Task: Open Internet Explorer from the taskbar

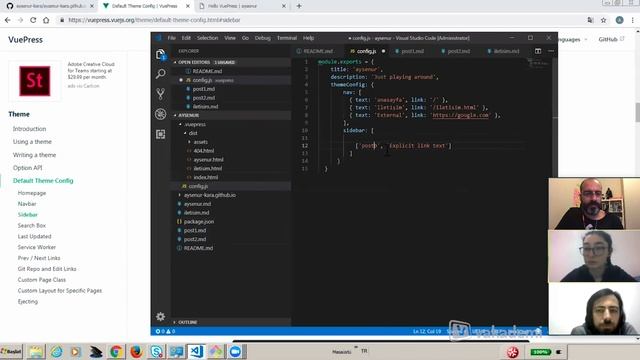Action: point(56,351)
